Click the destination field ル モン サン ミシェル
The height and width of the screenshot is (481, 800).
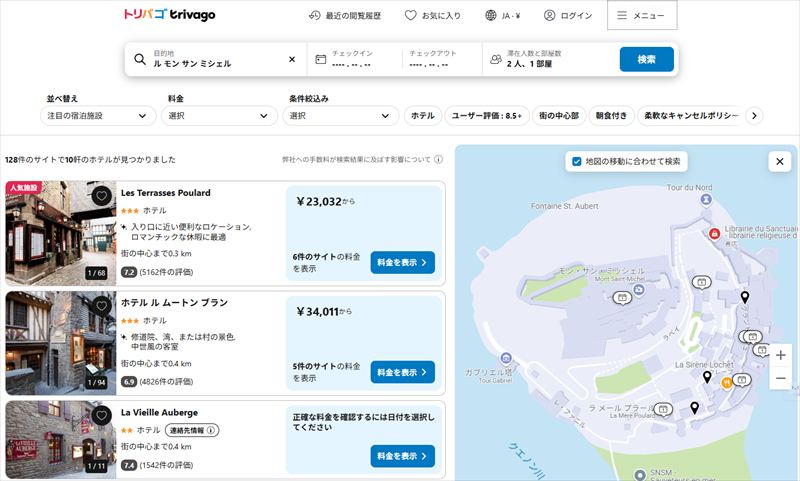(x=215, y=59)
